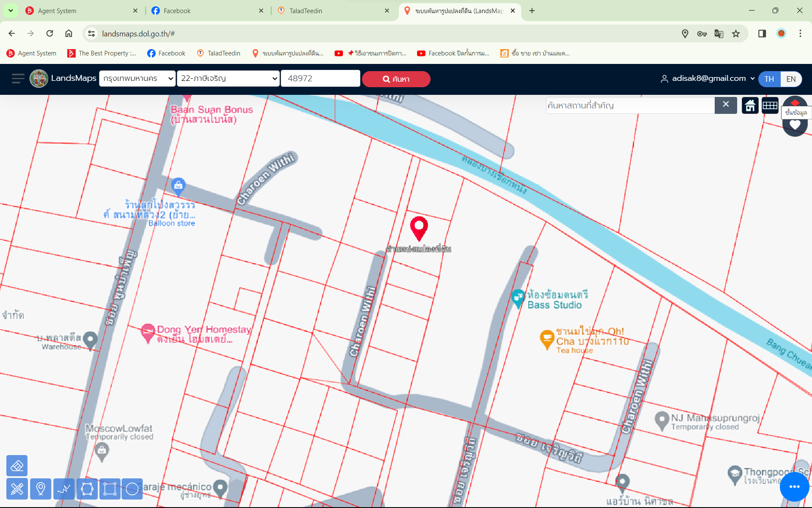Screen dimensions: 812x508
Task: Select the LandsMaps browser tab
Action: [459, 11]
